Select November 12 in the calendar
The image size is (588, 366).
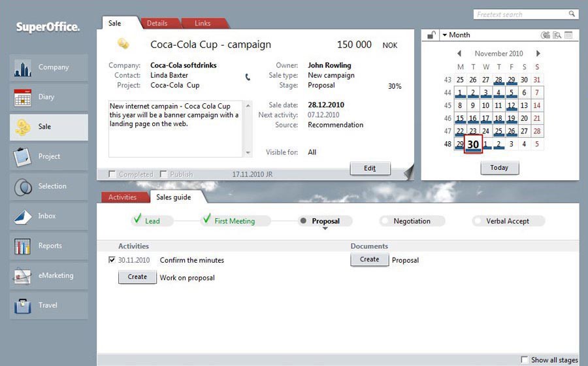click(512, 106)
